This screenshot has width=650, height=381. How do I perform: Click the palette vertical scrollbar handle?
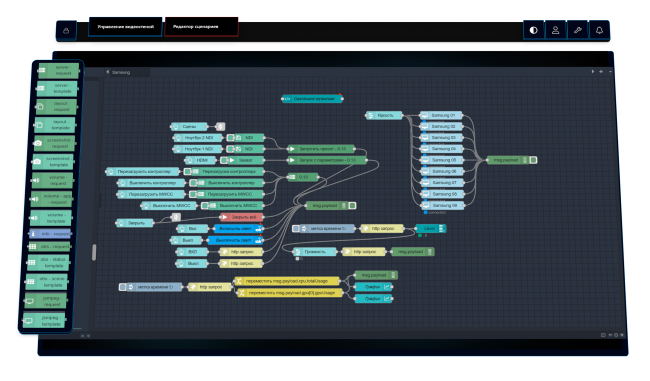point(94,252)
